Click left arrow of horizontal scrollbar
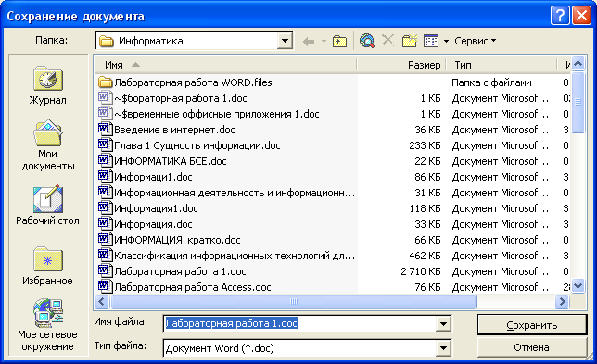Screen dimensions: 597x364 (101, 302)
